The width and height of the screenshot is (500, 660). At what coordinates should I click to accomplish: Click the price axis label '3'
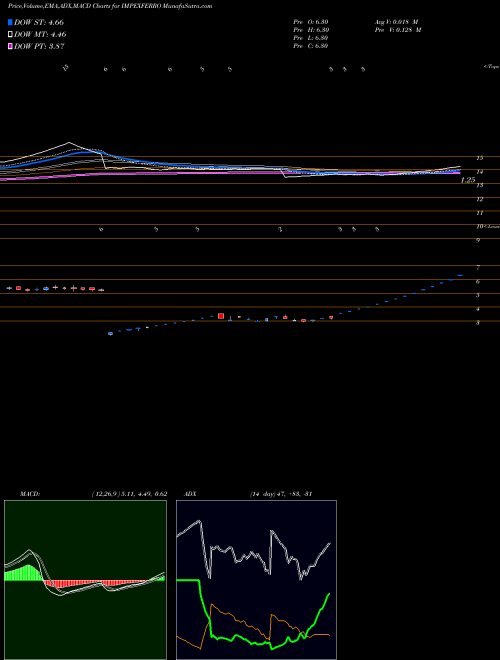[x=478, y=323]
